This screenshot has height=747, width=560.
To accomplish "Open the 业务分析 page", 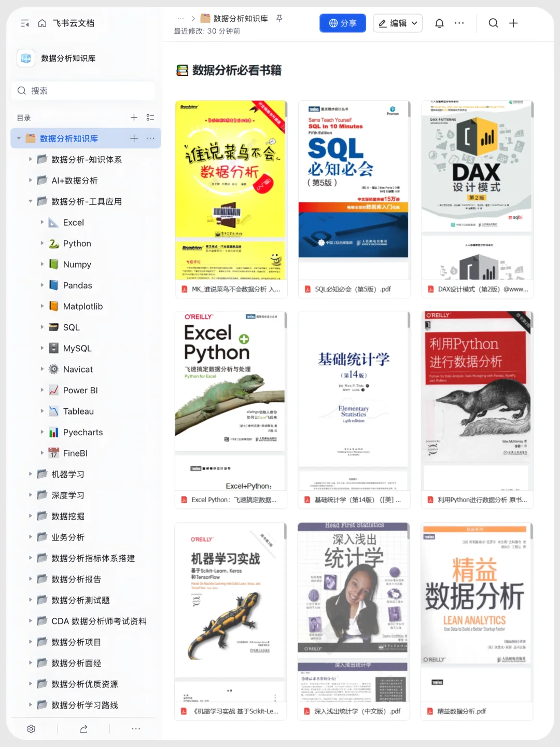I will pos(68,537).
